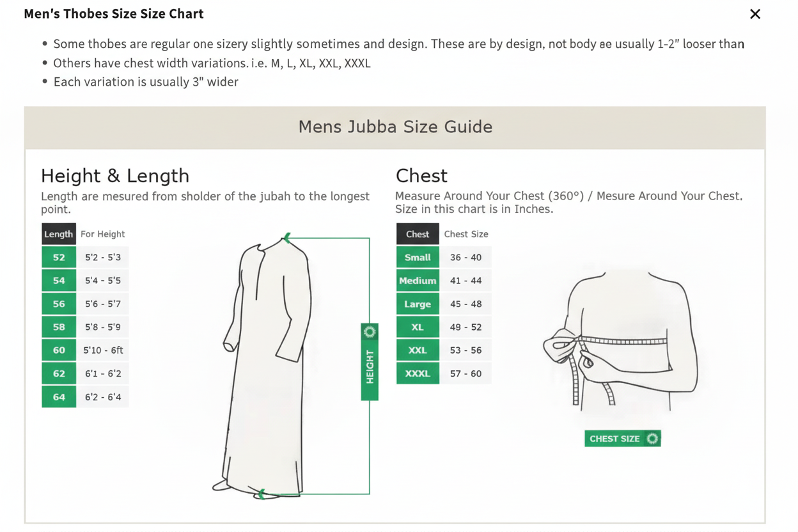This screenshot has height=532, width=798.
Task: Open the Mens Jubba Size Guide banner
Action: [x=395, y=127]
